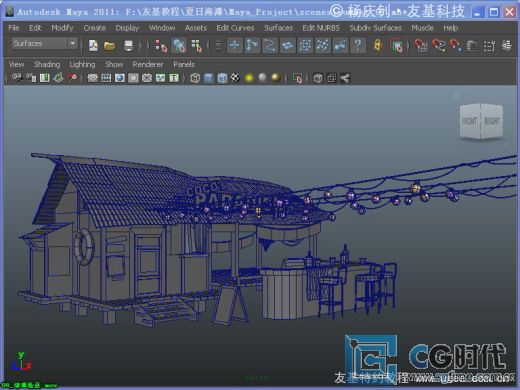Click the RIGHT face of the ViewCube
Viewport: 520px width, 390px height.
492,121
